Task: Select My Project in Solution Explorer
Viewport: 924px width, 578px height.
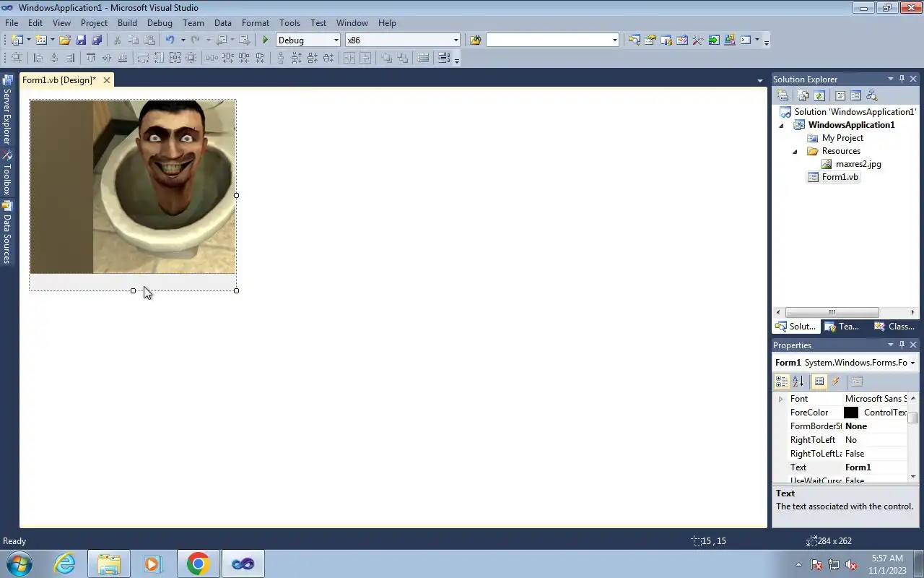Action: tap(842, 138)
